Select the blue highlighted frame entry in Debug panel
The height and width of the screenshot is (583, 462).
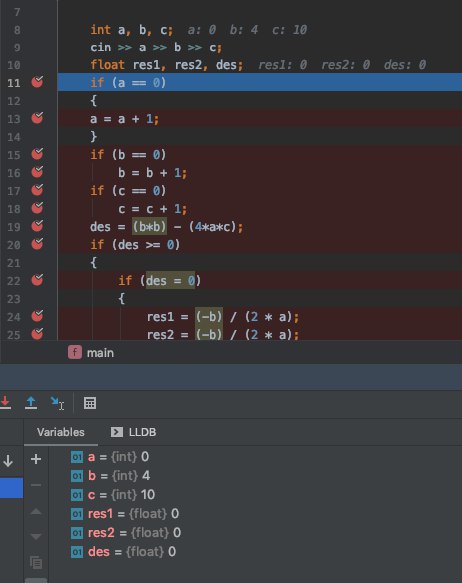coord(12,487)
